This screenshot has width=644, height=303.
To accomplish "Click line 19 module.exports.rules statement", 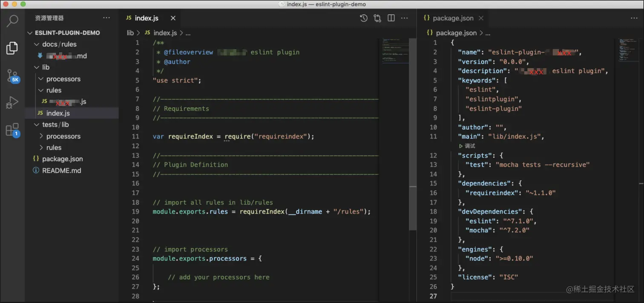I will 262,211.
